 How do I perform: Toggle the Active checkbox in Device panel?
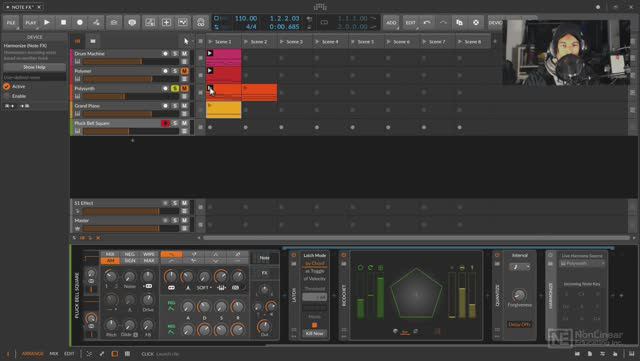tap(6, 87)
